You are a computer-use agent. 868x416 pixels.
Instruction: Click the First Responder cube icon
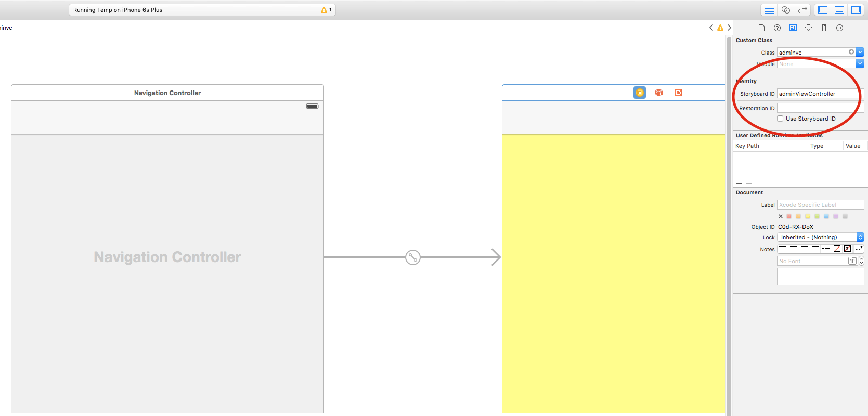coord(659,93)
